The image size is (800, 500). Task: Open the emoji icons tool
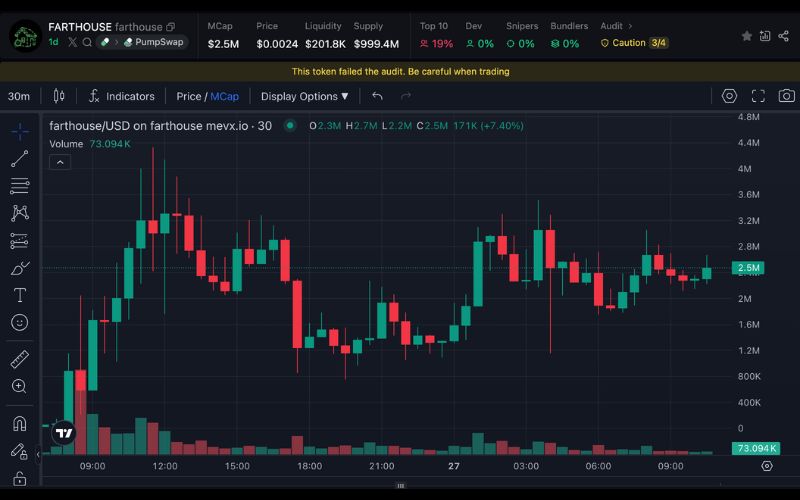tap(19, 322)
